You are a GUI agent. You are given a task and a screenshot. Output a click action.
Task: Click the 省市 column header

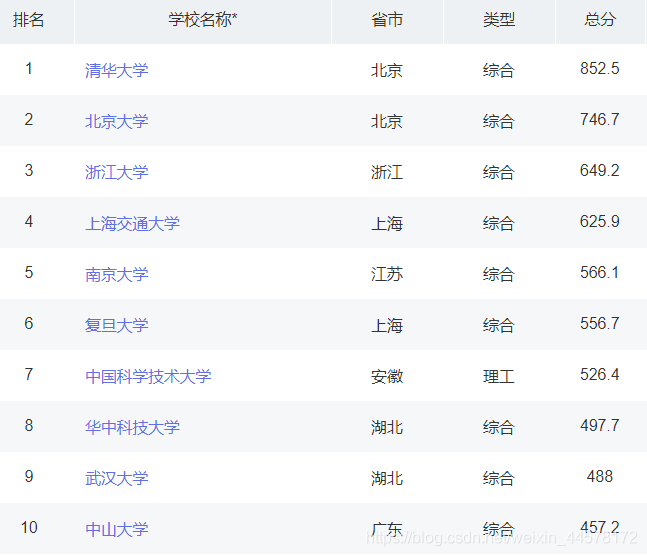(x=387, y=19)
